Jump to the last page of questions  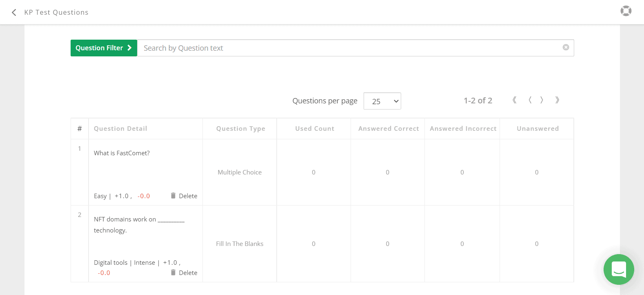(557, 100)
